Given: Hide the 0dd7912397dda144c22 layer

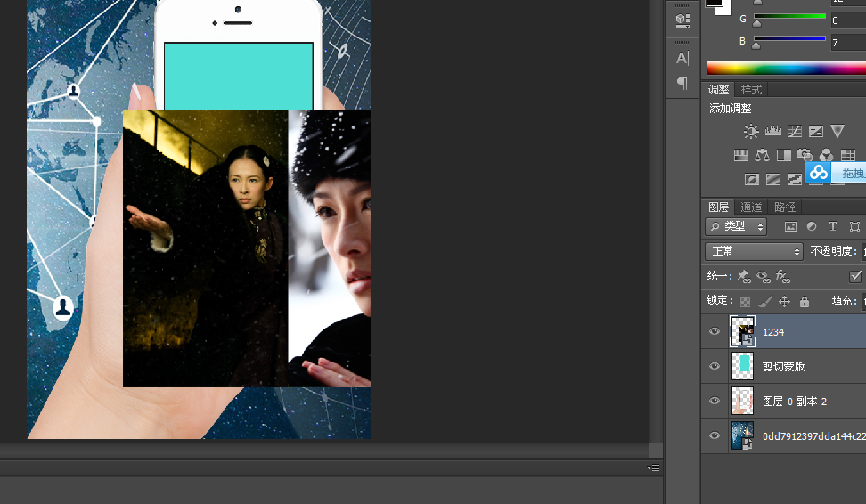Looking at the screenshot, I should [715, 435].
